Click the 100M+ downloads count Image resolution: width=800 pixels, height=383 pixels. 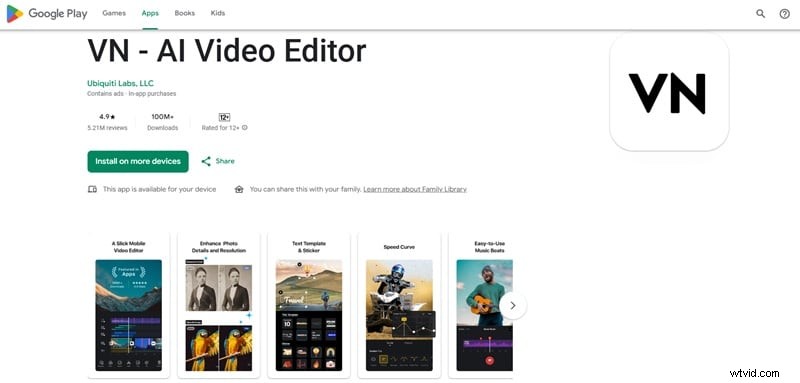(163, 117)
